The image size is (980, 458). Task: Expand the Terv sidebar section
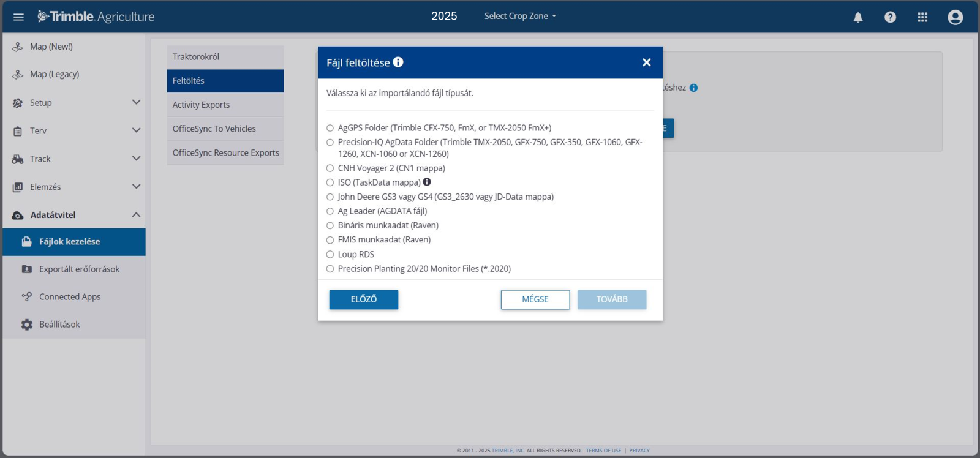coord(136,130)
